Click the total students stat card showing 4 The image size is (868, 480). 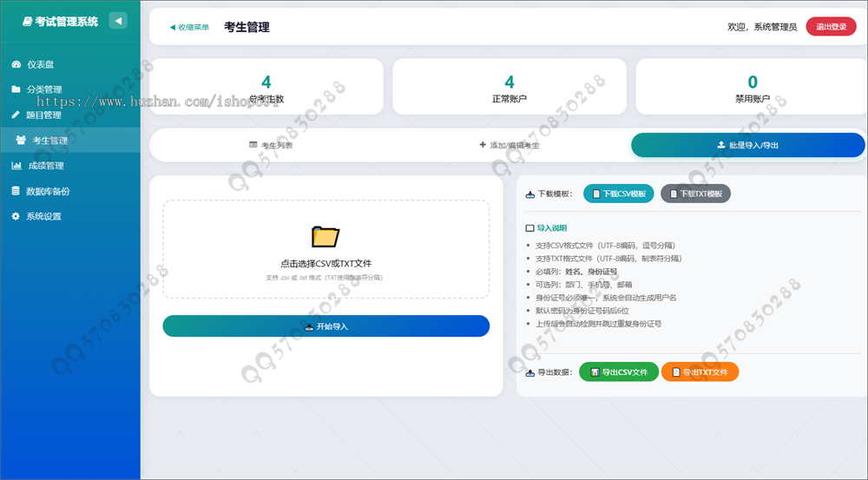tap(266, 87)
